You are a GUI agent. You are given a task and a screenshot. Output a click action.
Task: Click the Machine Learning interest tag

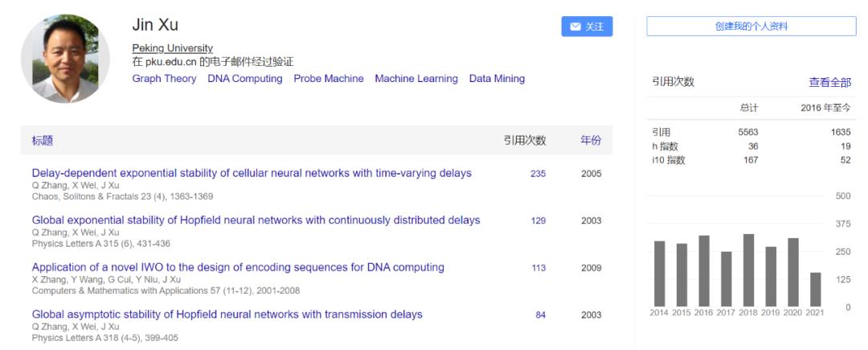[x=416, y=79]
